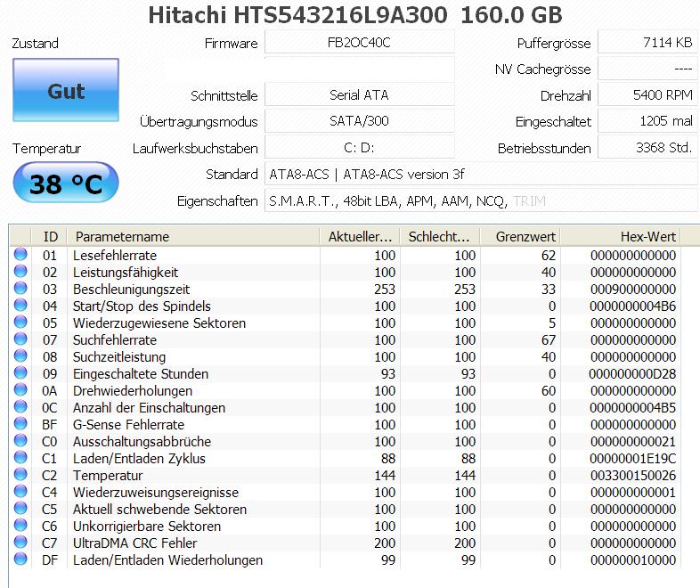This screenshot has height=588, width=700.
Task: Click current value 144 for Temperatur
Action: point(385,476)
